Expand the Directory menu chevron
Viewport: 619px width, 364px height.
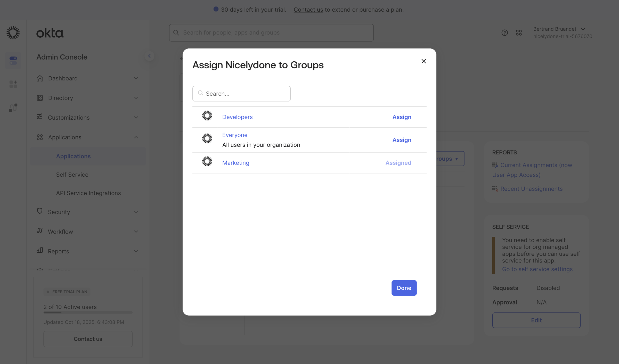[136, 98]
